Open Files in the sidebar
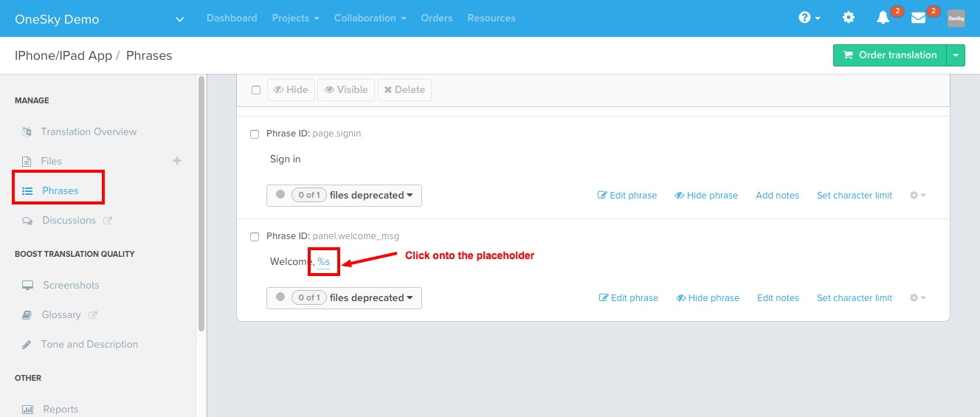Image resolution: width=980 pixels, height=417 pixels. (x=52, y=161)
